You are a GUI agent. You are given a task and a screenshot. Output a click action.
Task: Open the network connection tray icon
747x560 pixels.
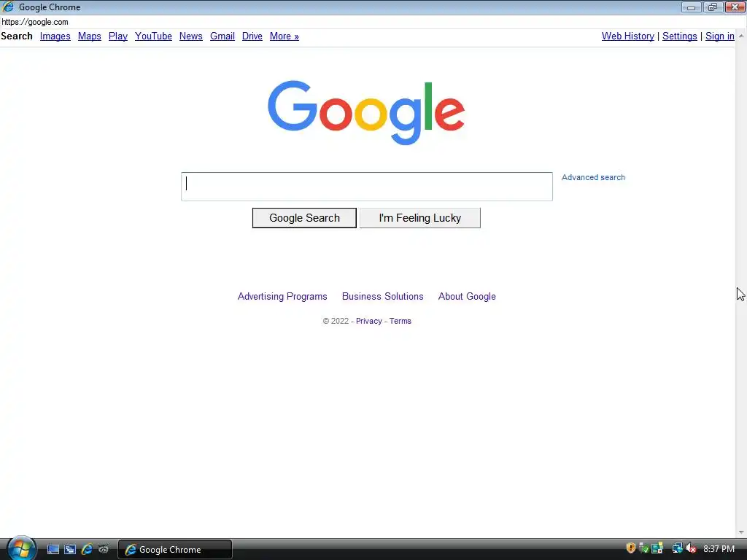pos(677,548)
